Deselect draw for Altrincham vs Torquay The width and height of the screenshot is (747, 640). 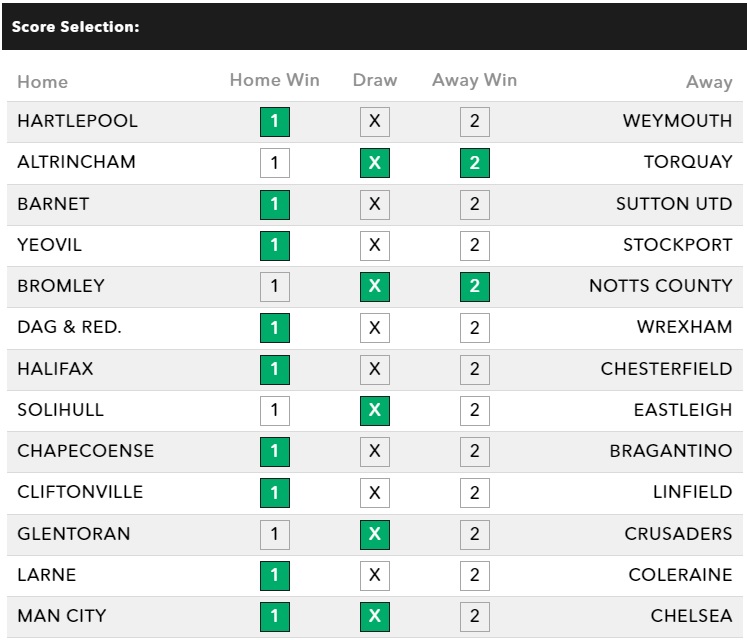pos(375,163)
